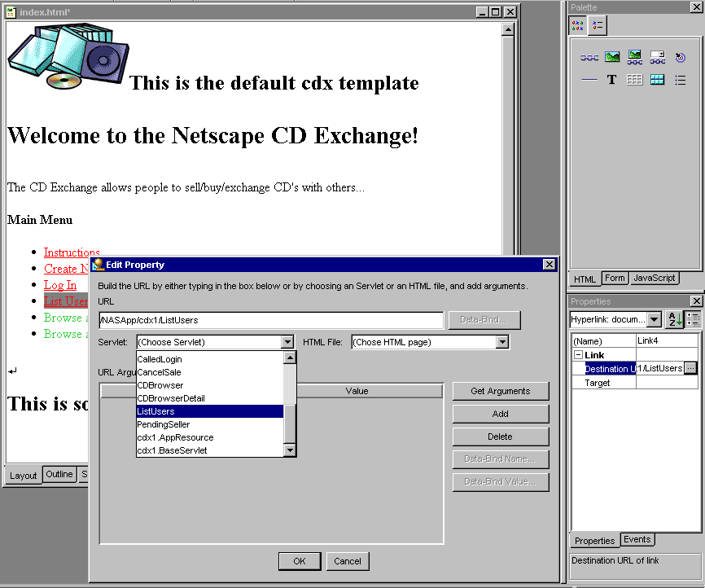Select the (Name) property row
Screen dimensions: 705x588
(x=635, y=341)
